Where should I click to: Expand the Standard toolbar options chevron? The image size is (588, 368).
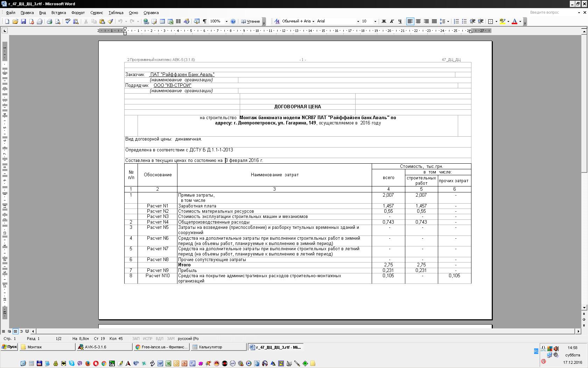point(264,22)
